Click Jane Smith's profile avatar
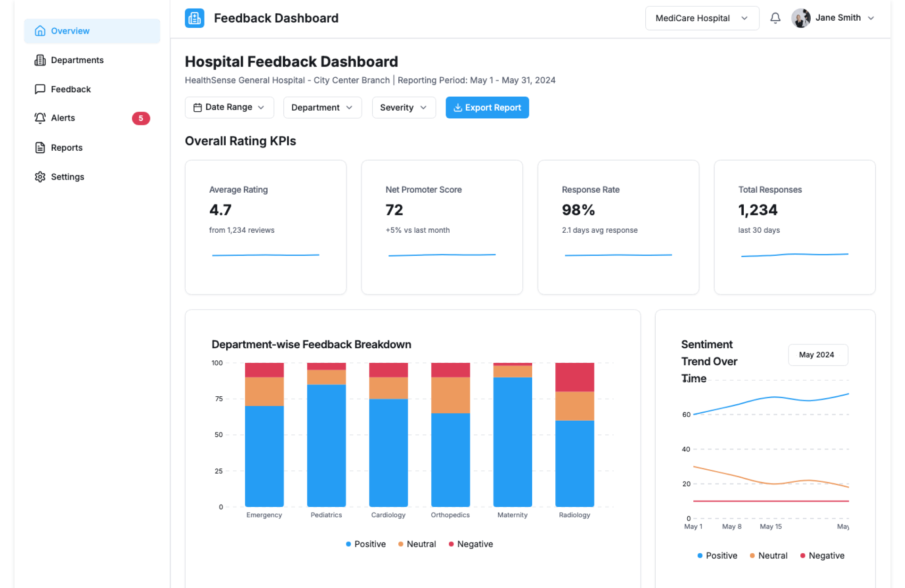The height and width of the screenshot is (588, 905). click(800, 18)
